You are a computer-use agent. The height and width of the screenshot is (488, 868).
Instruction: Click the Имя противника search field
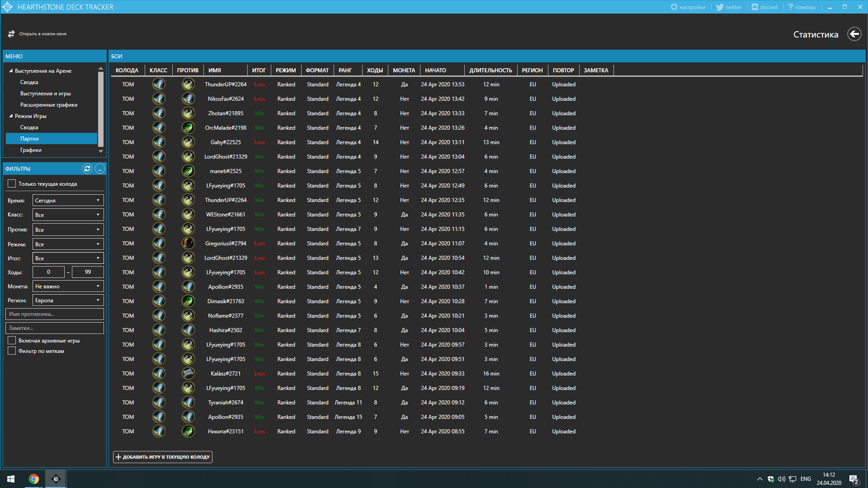click(x=55, y=314)
